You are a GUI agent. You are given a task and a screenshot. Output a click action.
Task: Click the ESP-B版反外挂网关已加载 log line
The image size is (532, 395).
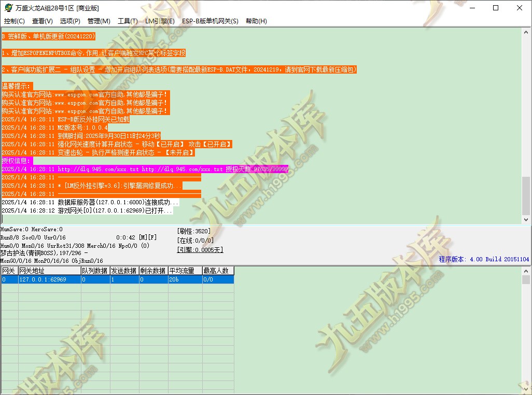[65, 119]
